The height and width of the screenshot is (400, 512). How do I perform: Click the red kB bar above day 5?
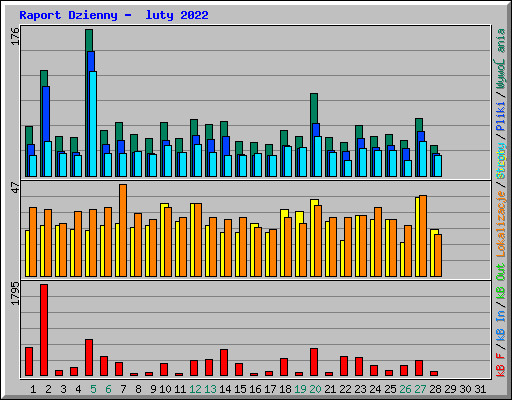click(89, 358)
